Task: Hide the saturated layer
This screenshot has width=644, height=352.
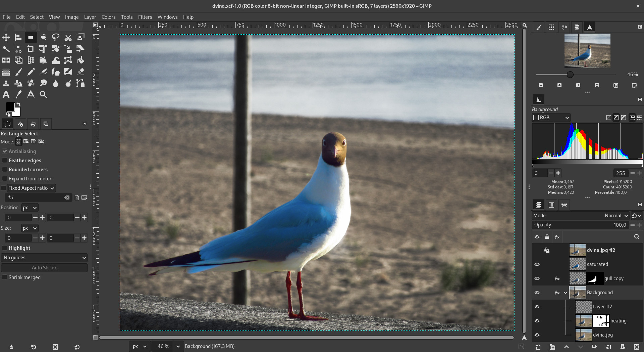Action: pyautogui.click(x=537, y=264)
